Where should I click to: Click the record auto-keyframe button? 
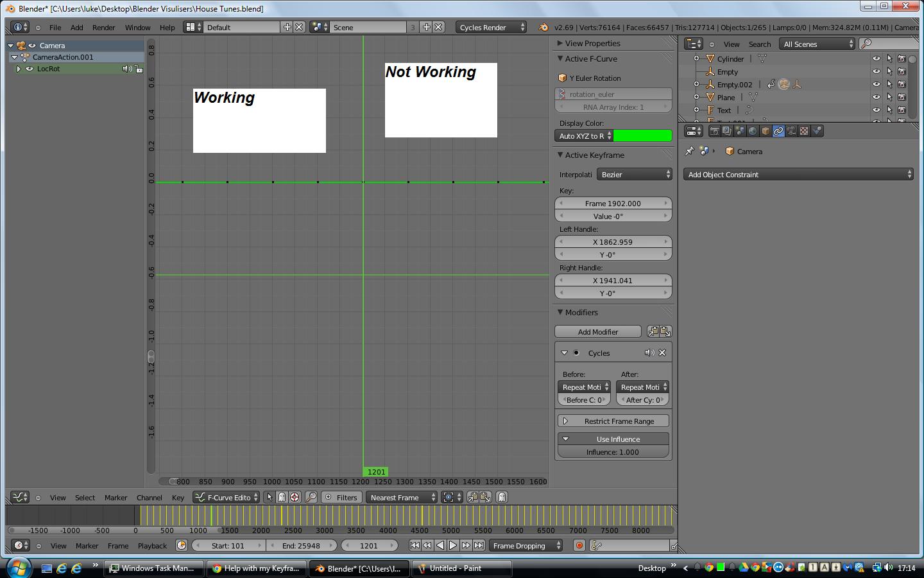point(579,546)
